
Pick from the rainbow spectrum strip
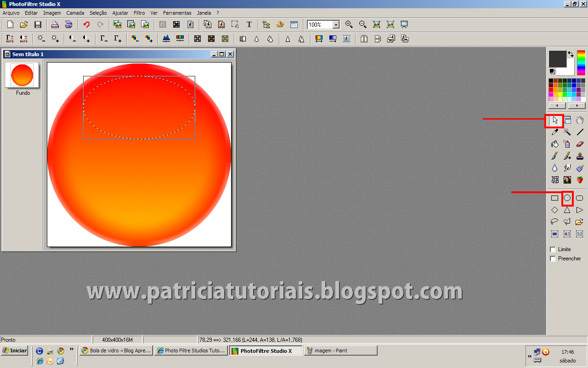coord(582,63)
